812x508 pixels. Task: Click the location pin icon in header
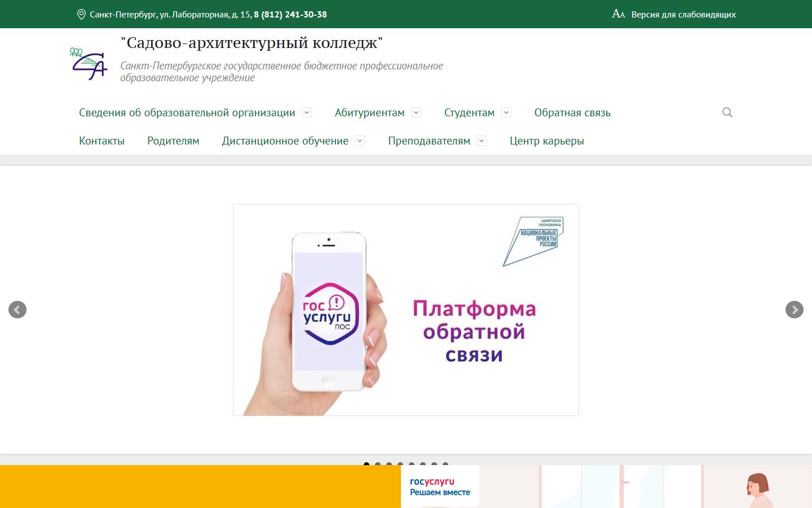81,14
